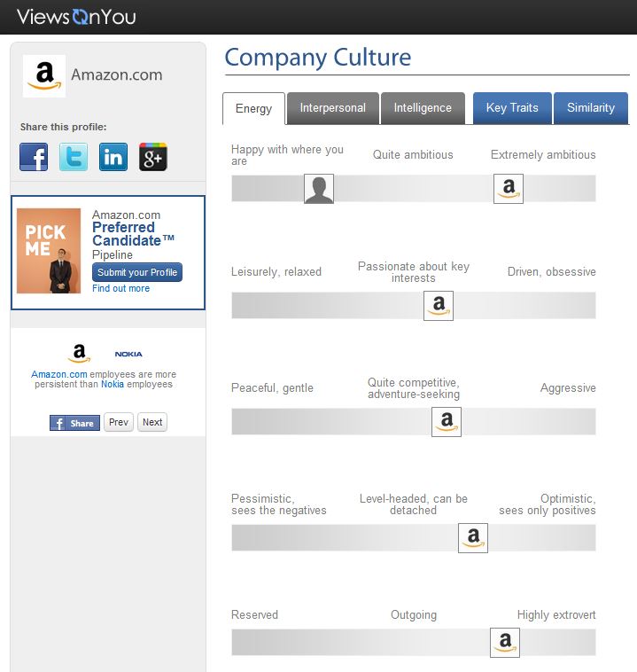Click the small Nokia logo in sidebar
Image resolution: width=637 pixels, height=672 pixels.
coord(128,355)
